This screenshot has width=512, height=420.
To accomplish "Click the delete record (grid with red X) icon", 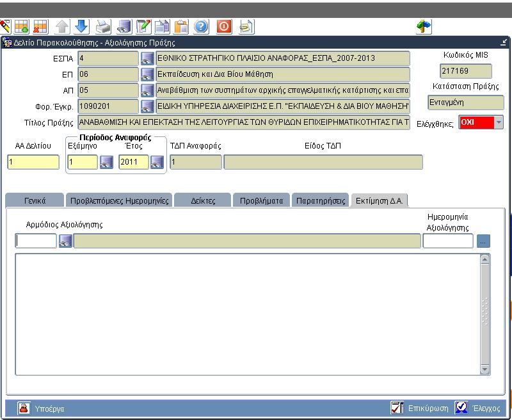I will pyautogui.click(x=41, y=26).
